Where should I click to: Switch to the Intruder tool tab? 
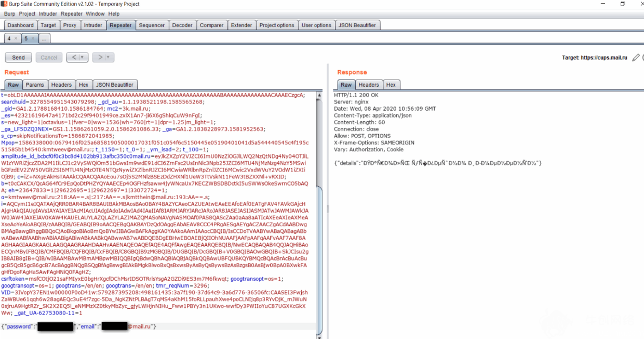tap(93, 25)
